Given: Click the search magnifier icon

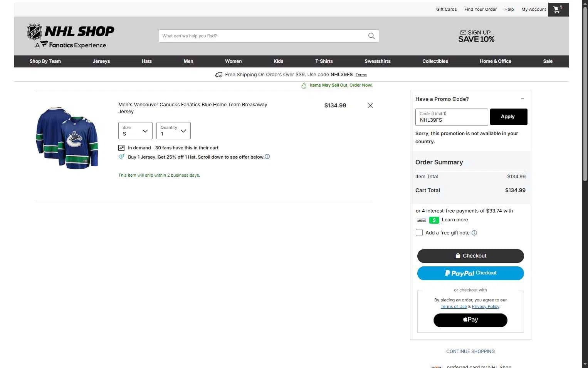Looking at the screenshot, I should (x=371, y=36).
